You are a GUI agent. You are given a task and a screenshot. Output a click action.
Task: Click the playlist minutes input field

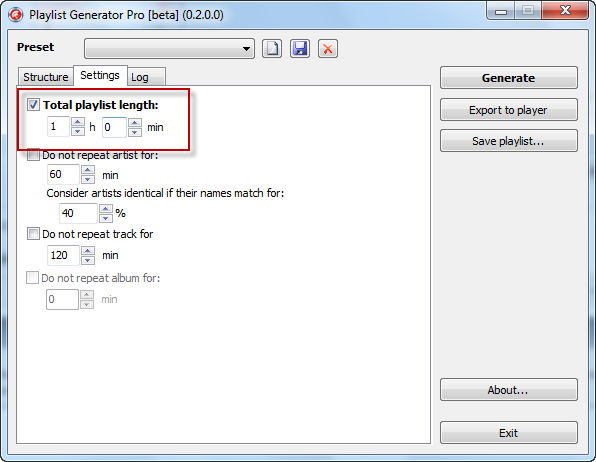coord(114,127)
